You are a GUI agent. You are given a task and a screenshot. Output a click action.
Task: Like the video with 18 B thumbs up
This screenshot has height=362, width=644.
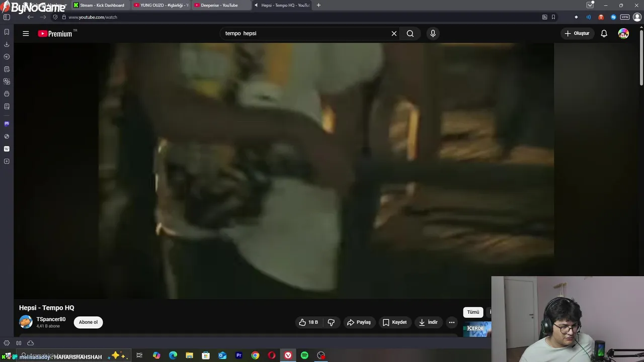click(x=308, y=322)
